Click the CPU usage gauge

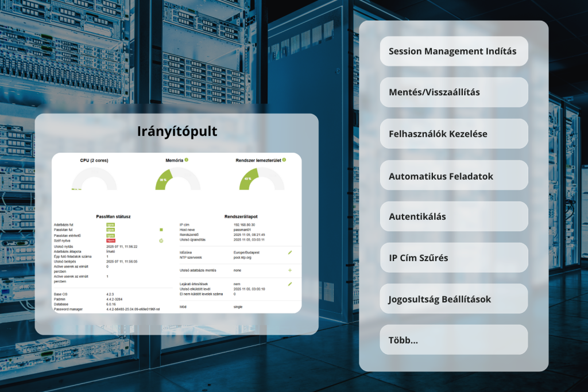coord(94,179)
